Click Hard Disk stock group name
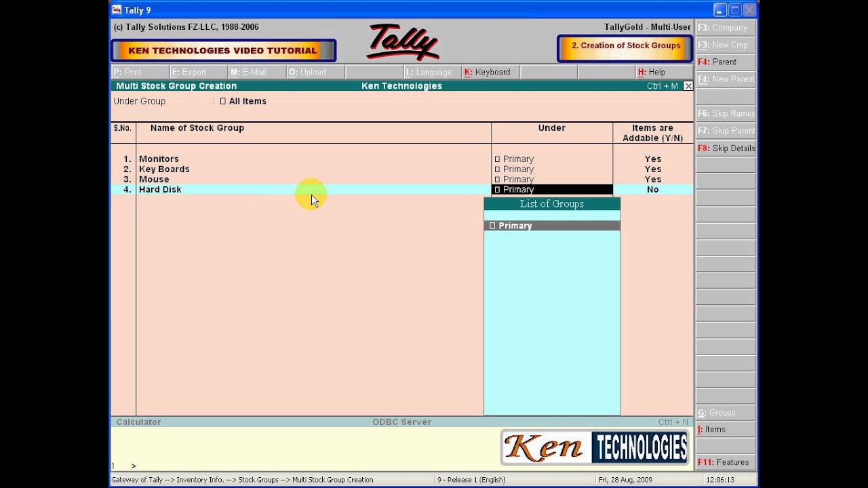Image resolution: width=868 pixels, height=488 pixels. (160, 190)
